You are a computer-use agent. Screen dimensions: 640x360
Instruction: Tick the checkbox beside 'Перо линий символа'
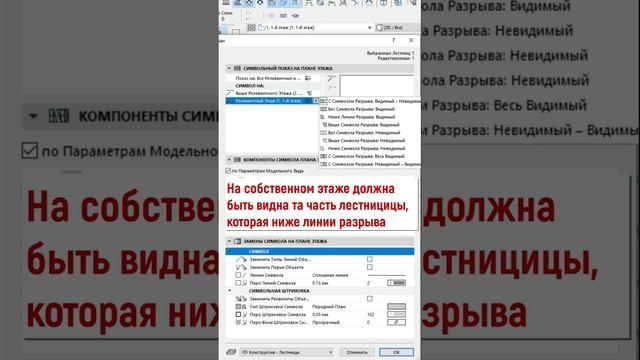pyautogui.click(x=238, y=283)
